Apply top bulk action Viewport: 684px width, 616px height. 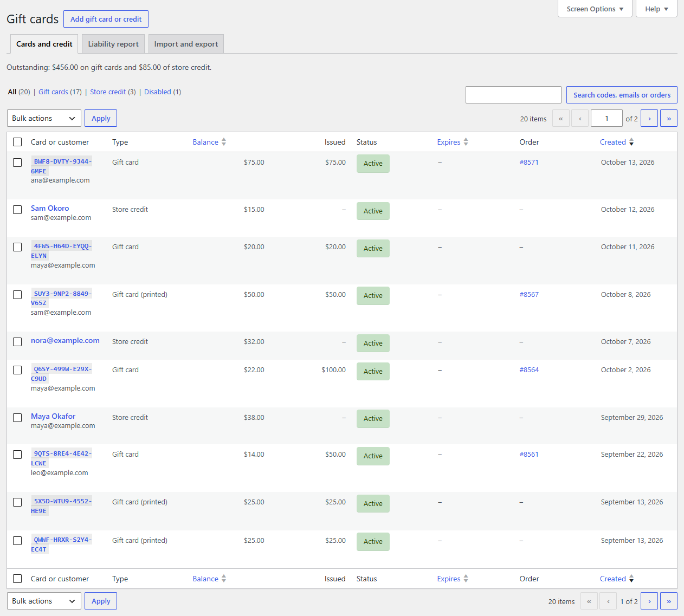pyautogui.click(x=101, y=118)
